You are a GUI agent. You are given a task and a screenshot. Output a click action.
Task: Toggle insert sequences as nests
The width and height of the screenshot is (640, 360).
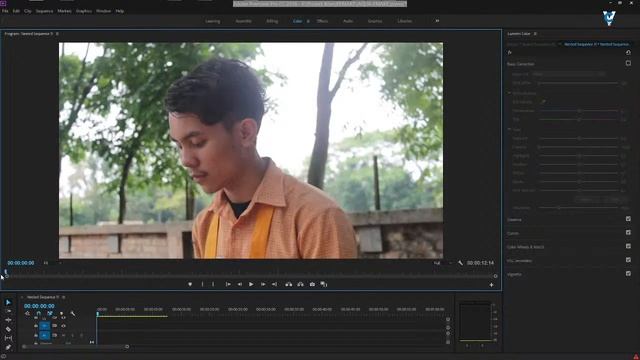coord(27,313)
